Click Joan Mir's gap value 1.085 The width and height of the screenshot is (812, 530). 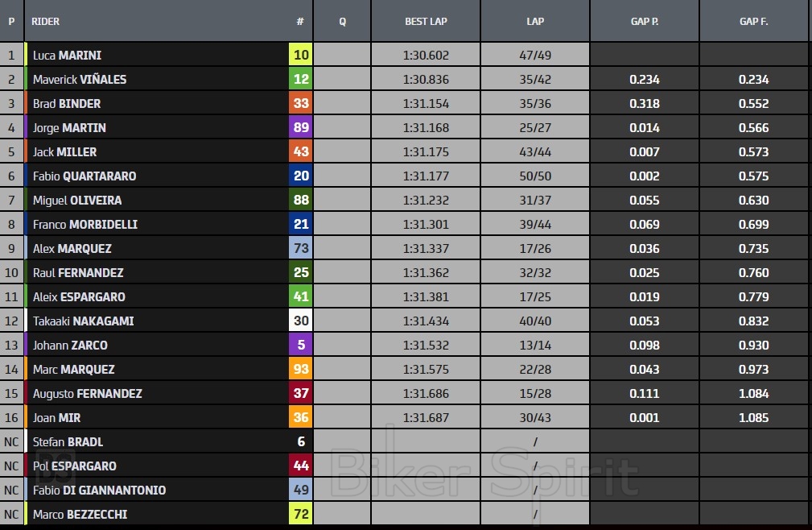(x=753, y=418)
